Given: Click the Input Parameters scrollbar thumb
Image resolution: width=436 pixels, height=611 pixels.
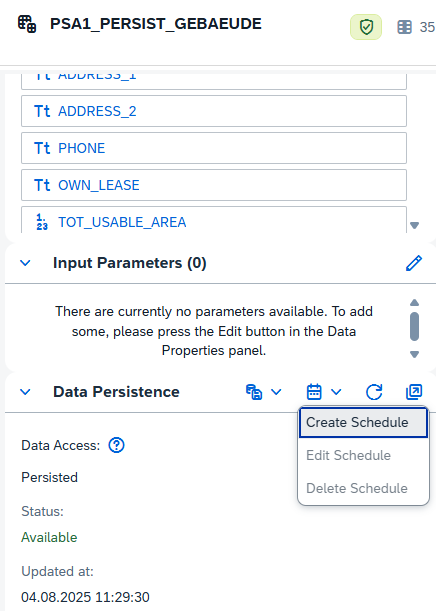Looking at the screenshot, I should point(415,326).
